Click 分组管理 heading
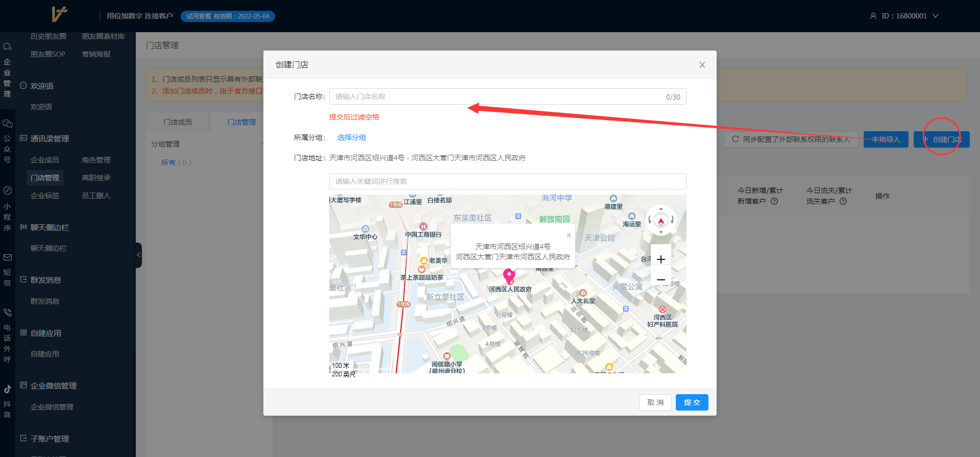The height and width of the screenshot is (457, 980). 165,144
